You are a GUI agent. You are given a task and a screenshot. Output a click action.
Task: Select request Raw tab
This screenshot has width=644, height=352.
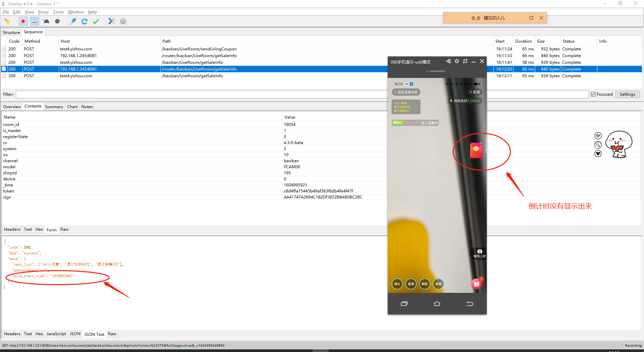64,229
